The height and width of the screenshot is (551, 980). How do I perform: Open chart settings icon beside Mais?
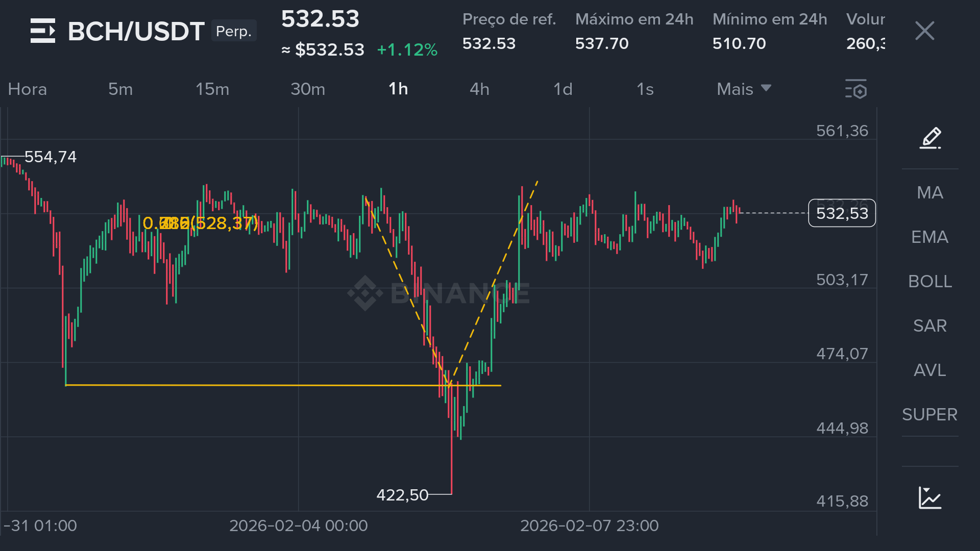[856, 89]
